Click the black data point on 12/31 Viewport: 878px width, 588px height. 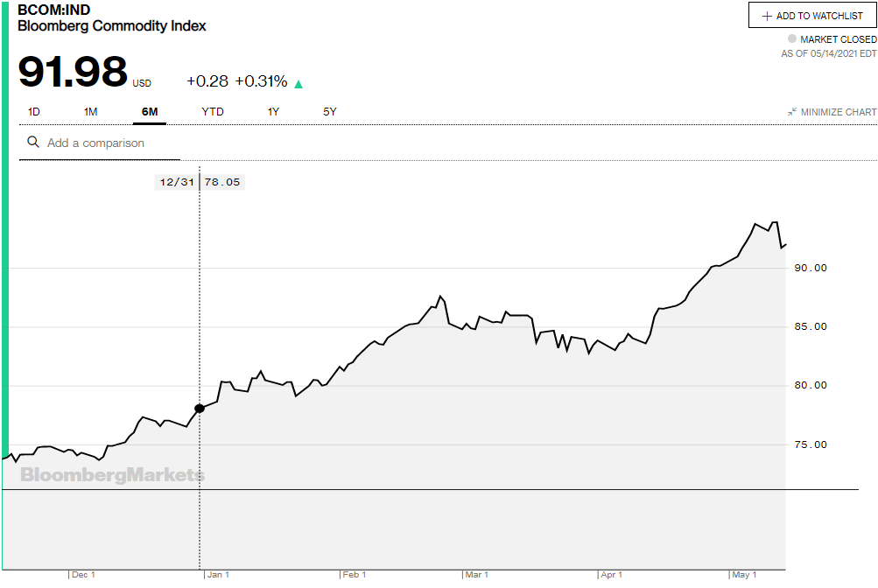200,409
